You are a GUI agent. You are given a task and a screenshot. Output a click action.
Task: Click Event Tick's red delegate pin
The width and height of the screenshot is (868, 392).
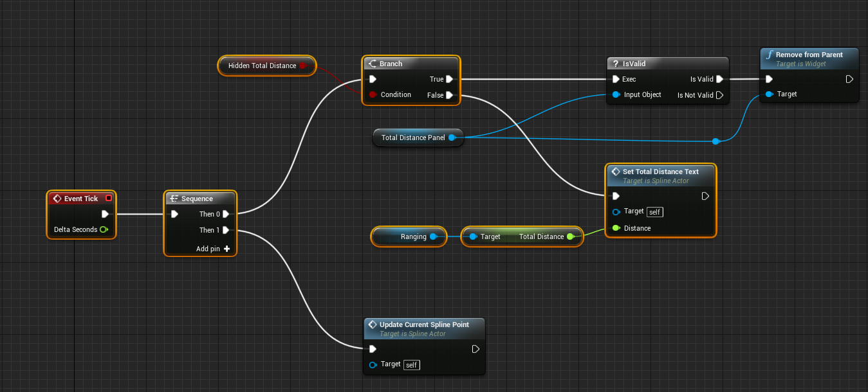[x=108, y=199]
